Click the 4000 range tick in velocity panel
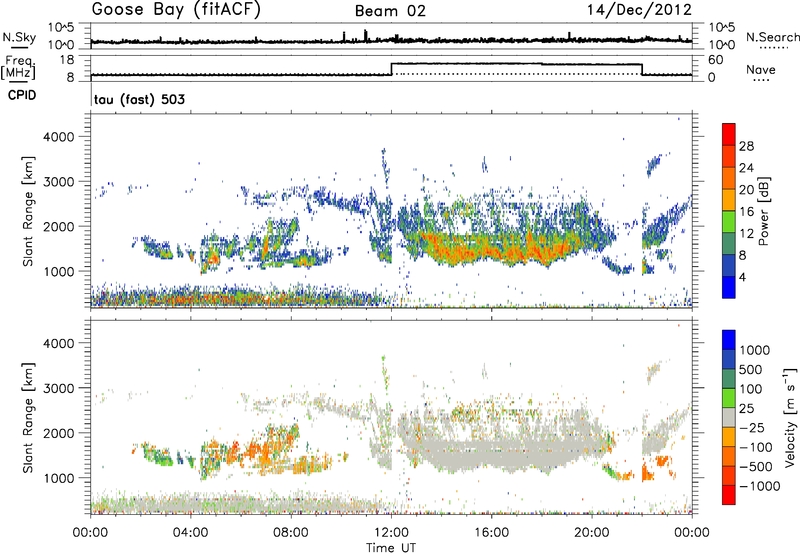800x554 pixels. pyautogui.click(x=58, y=343)
